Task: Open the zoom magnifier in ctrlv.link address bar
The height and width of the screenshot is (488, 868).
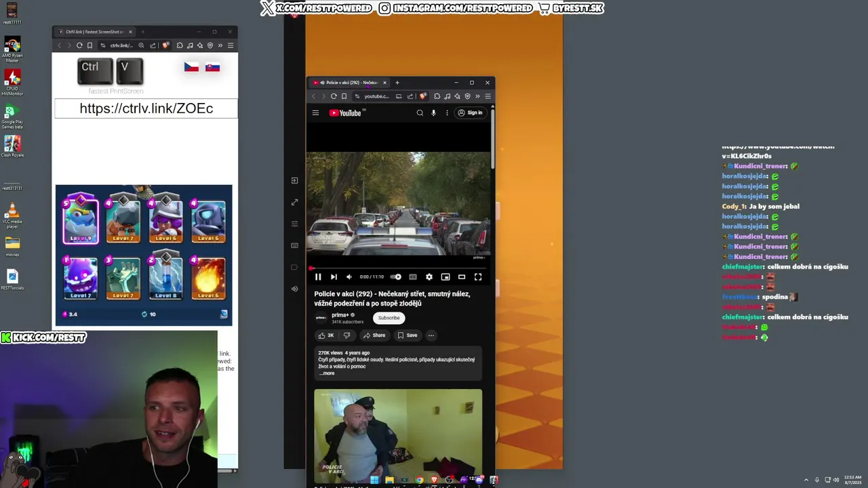Action: pos(141,45)
